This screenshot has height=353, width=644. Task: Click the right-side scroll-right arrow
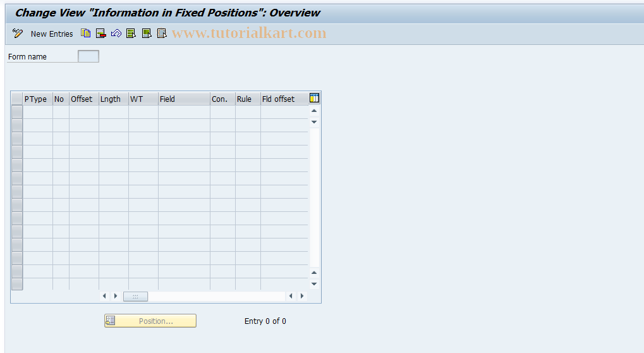click(302, 296)
